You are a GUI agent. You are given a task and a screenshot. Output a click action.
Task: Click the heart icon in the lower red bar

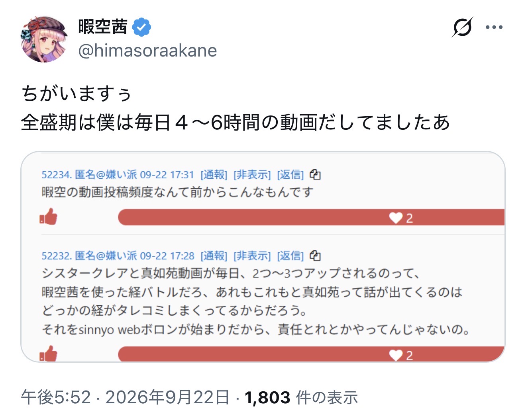coord(396,355)
